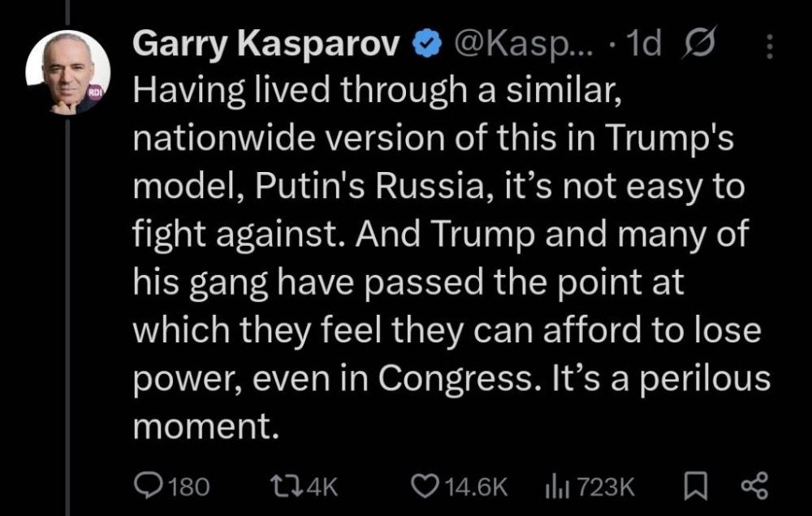Click the reply speech bubble icon
The height and width of the screenshot is (516, 812).
[147, 486]
